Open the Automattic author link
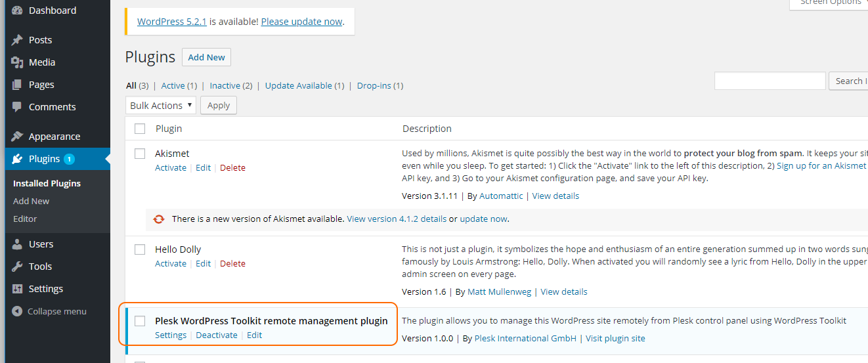The image size is (868, 363). [x=501, y=196]
